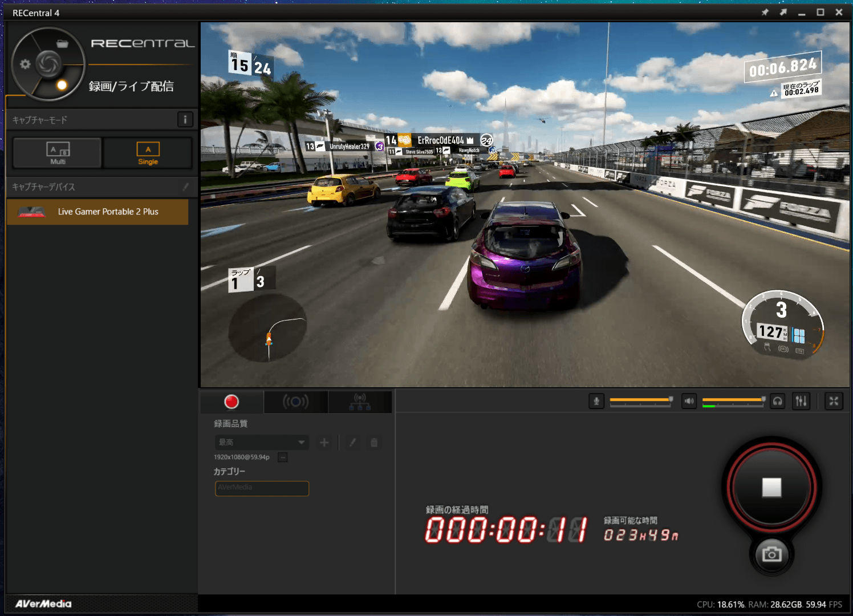Adjust the speaker volume slider
853x616 pixels.
734,401
